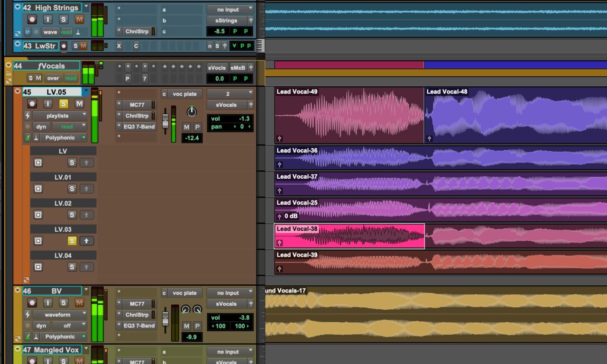The height and width of the screenshot is (364, 607).
Task: Unsolo the LV.03 playlist lane
Action: click(x=72, y=241)
